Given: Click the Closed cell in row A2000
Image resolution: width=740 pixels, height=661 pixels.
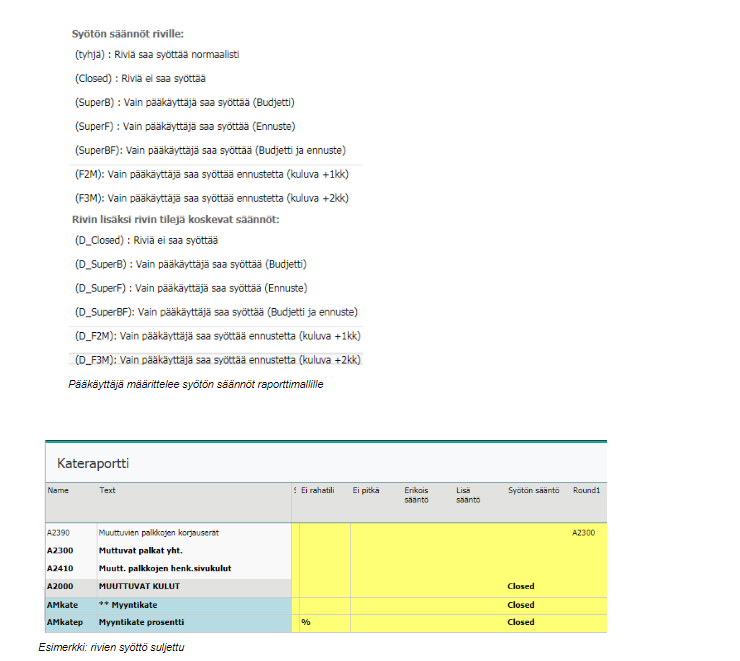Looking at the screenshot, I should [x=520, y=586].
